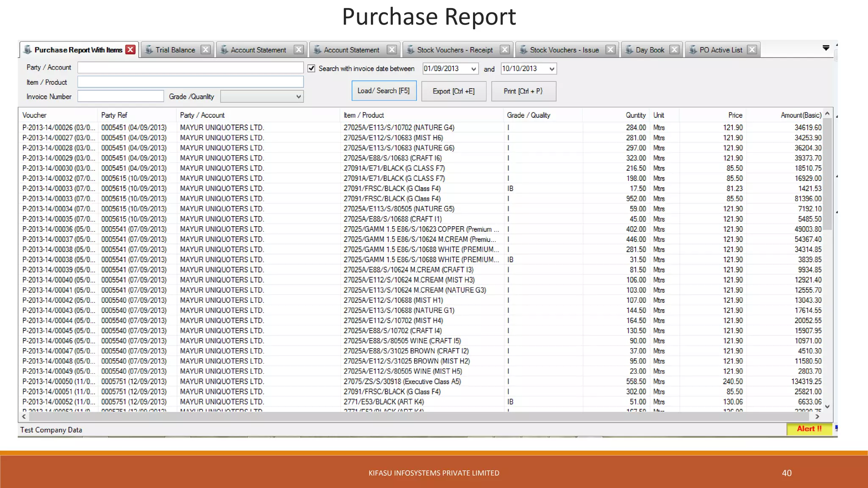The height and width of the screenshot is (488, 868).
Task: Click the Export [Ctrl +E] button
Action: 453,91
